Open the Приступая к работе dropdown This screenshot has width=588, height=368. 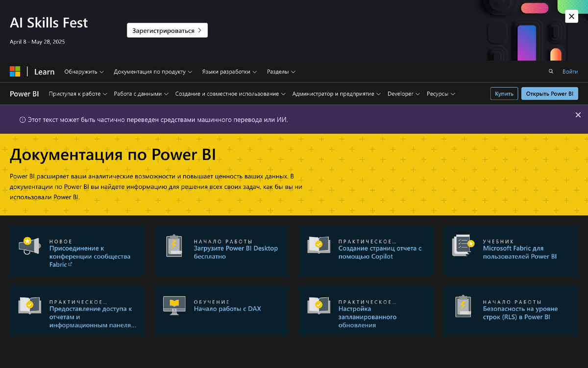pos(78,94)
